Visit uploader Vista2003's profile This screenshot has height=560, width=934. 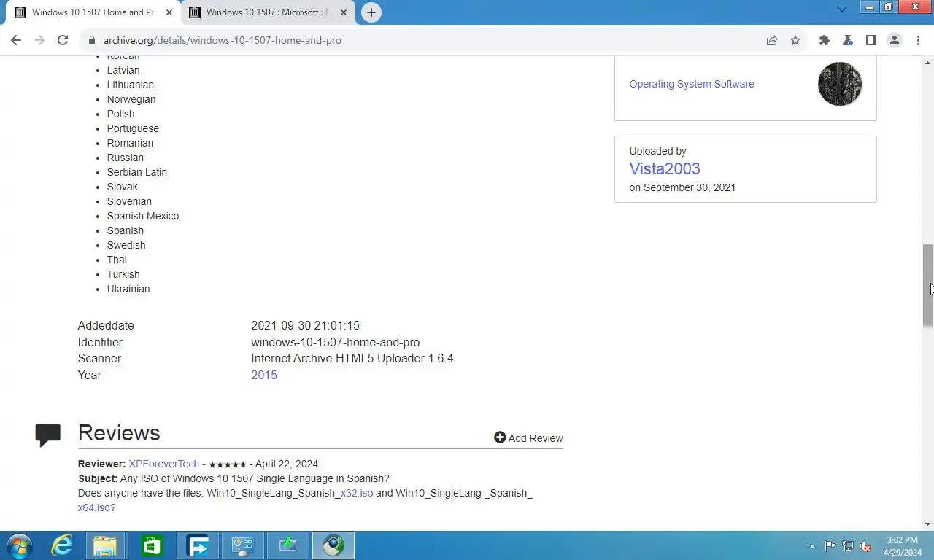coord(665,168)
